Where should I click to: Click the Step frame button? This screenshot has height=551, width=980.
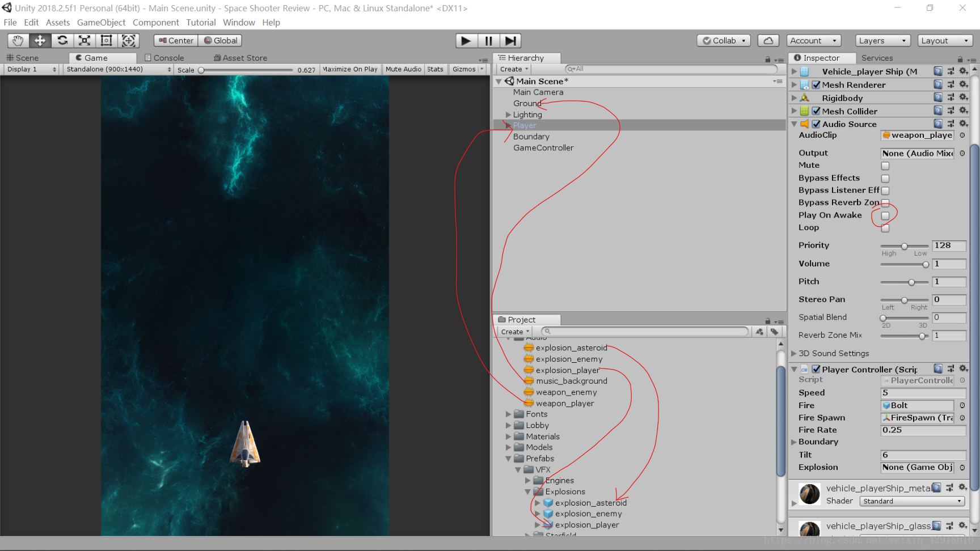tap(510, 41)
